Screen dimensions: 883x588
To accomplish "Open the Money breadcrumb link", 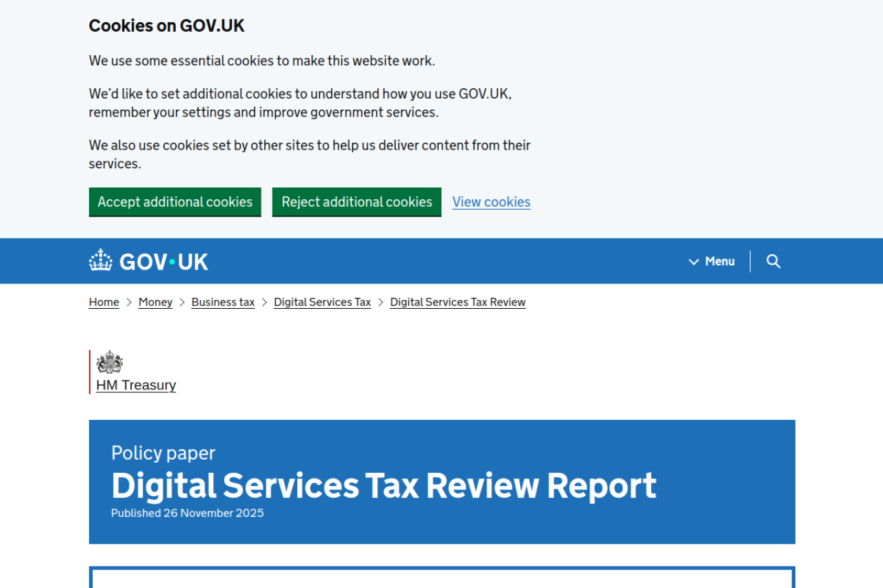I will click(155, 302).
